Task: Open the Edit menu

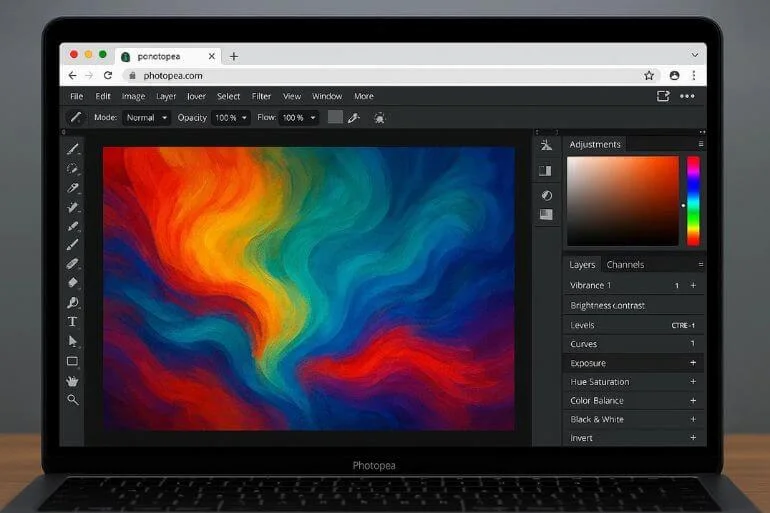Action: tap(103, 96)
